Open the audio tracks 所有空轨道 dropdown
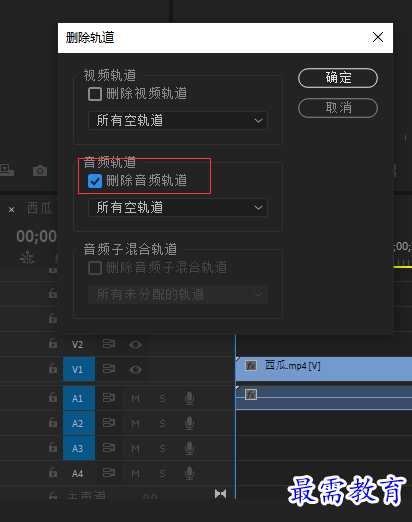Screen dimensions: 412x522 pyautogui.click(x=178, y=207)
